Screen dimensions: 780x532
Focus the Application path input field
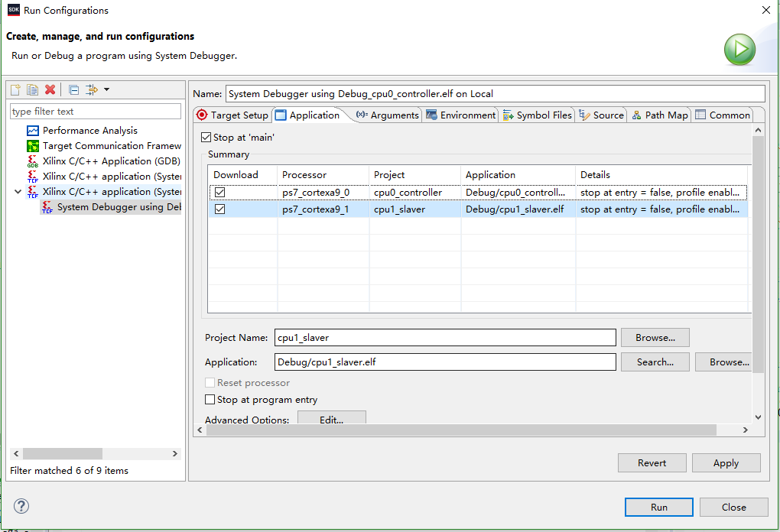click(445, 362)
